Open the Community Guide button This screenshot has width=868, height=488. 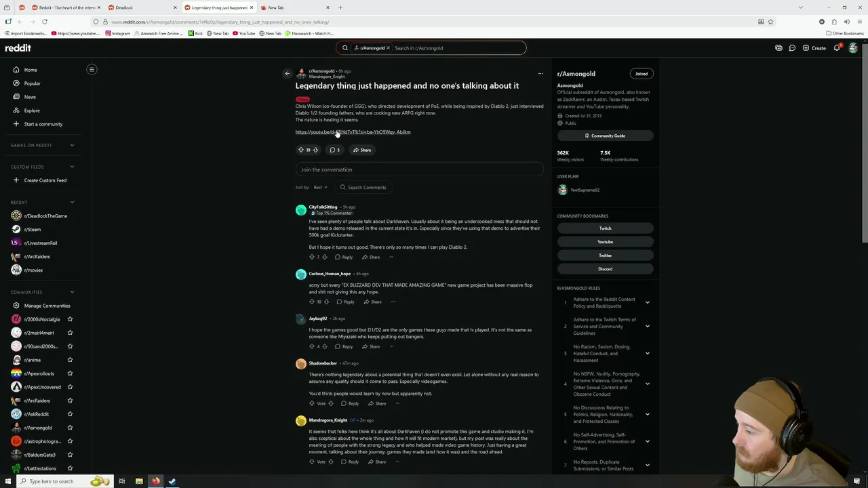coord(605,136)
